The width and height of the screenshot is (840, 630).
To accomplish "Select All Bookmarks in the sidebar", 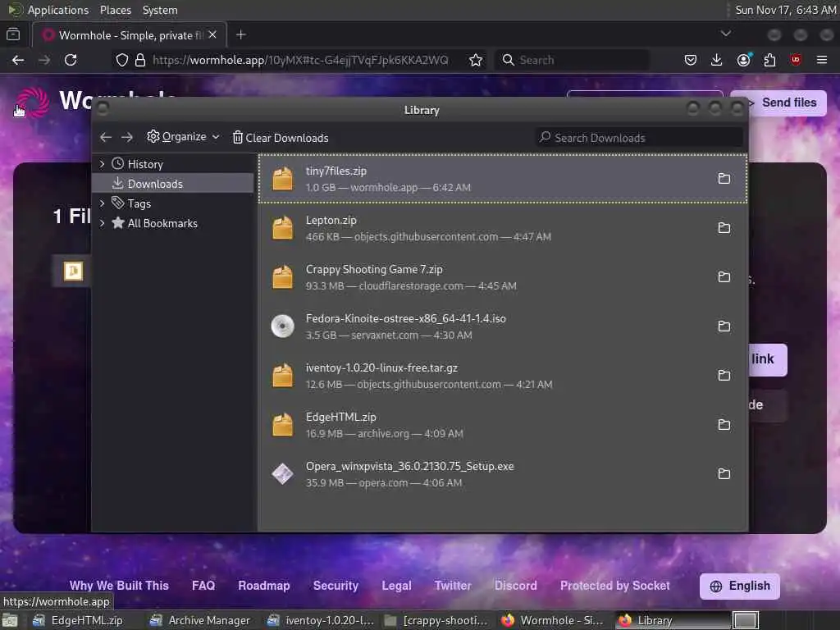I will click(x=173, y=223).
